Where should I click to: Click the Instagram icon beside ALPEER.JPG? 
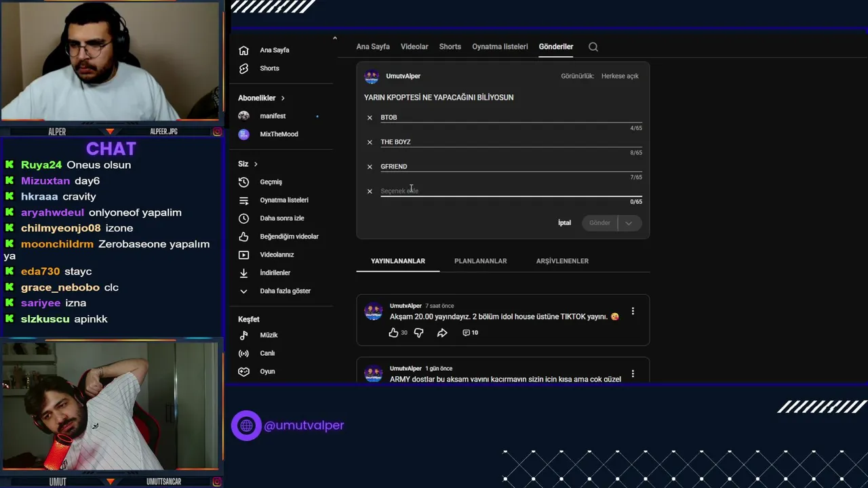tap(217, 131)
